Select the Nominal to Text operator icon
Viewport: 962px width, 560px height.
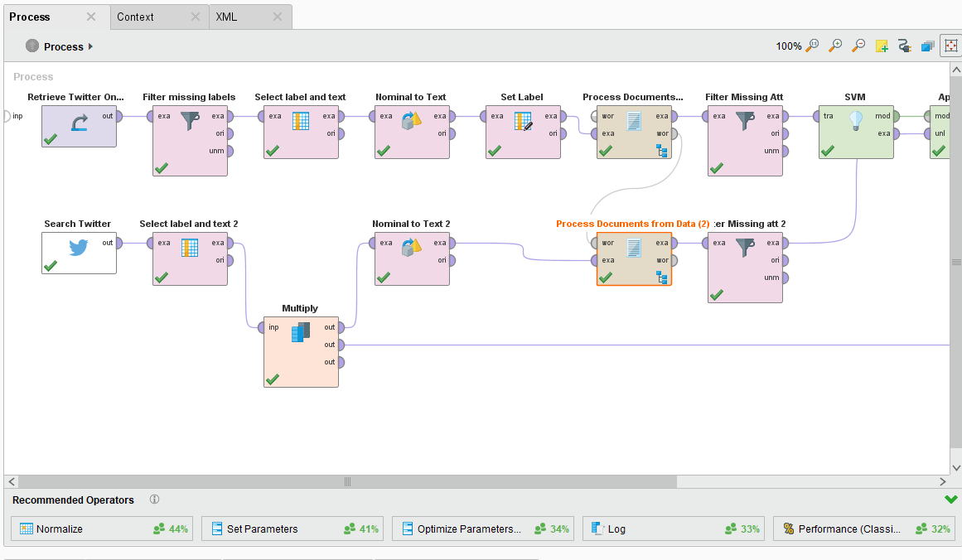point(412,121)
